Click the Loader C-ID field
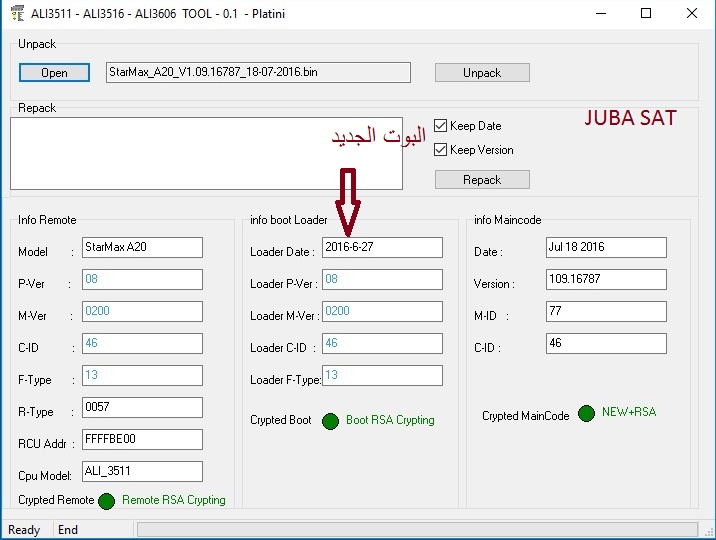The image size is (716, 540). (382, 343)
